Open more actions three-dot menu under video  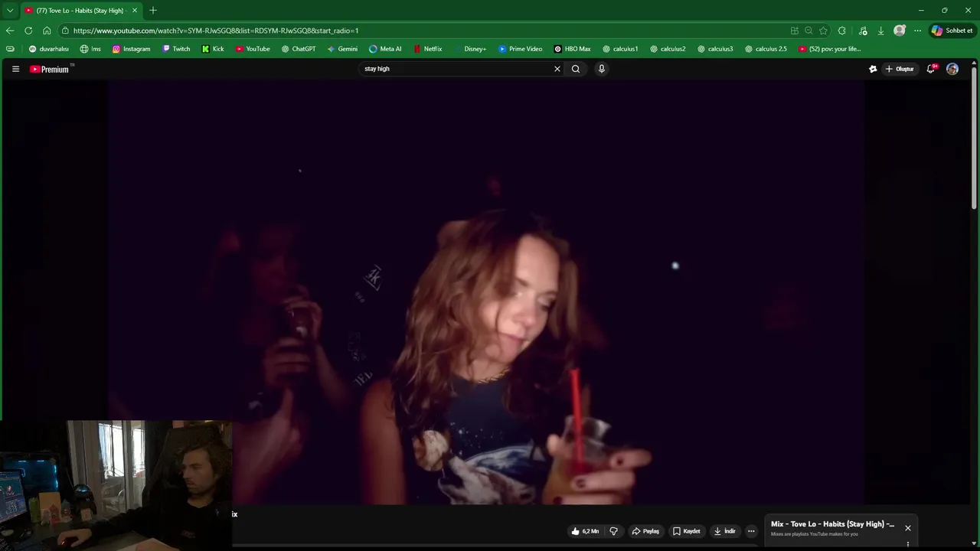(x=751, y=531)
